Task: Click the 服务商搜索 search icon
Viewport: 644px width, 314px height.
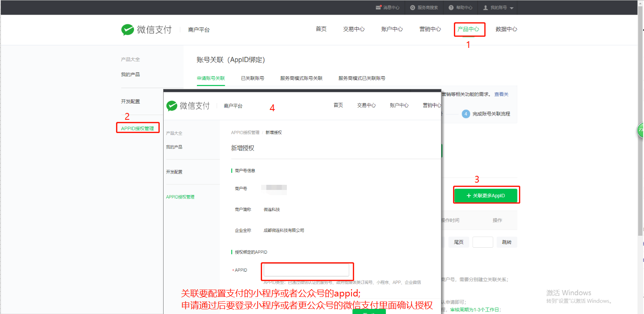Action: [412, 8]
